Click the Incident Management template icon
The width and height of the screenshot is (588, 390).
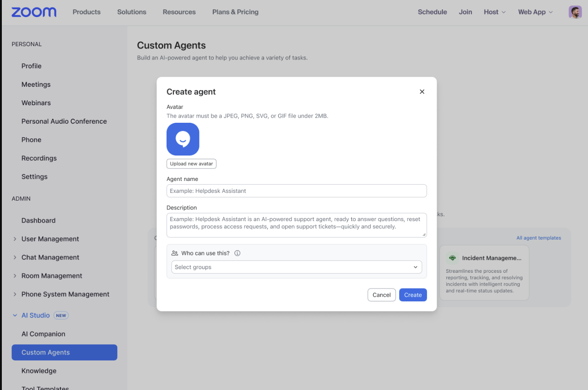(x=452, y=258)
